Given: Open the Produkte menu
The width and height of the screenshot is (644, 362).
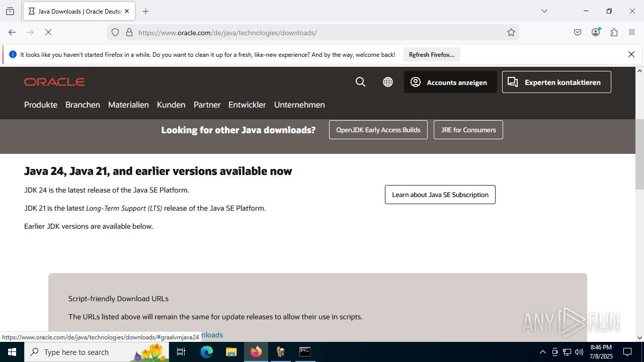Looking at the screenshot, I should click(41, 105).
